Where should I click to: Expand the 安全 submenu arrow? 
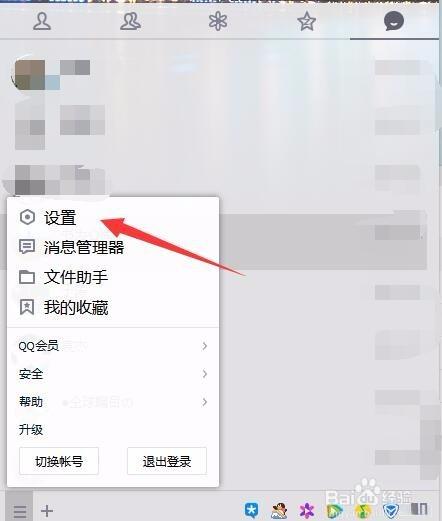tap(204, 374)
